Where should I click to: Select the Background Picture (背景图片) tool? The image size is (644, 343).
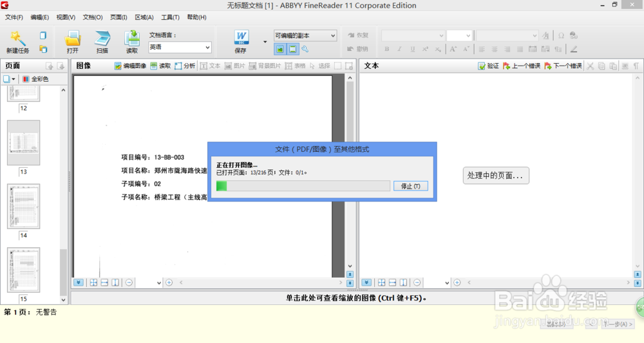pyautogui.click(x=265, y=66)
